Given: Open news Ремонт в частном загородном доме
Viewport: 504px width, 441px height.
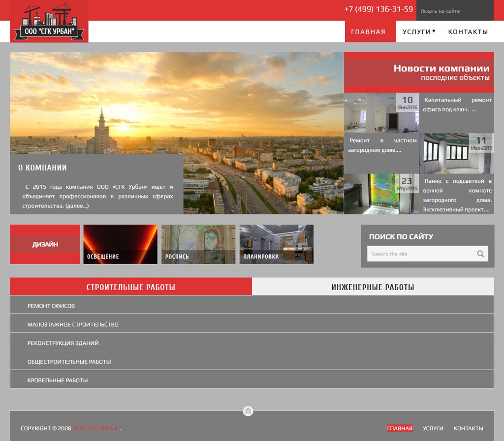Looking at the screenshot, I should (x=382, y=145).
